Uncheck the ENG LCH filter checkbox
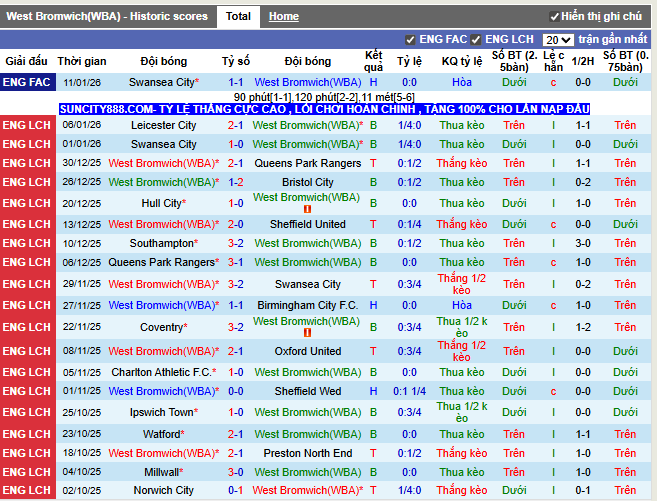Viewport: 657px width, 501px height. [x=476, y=40]
